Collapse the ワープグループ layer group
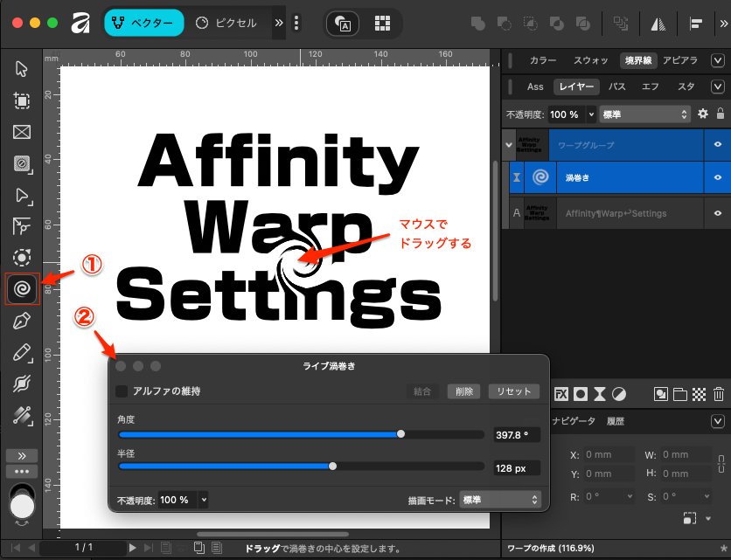The image size is (731, 560). point(508,145)
